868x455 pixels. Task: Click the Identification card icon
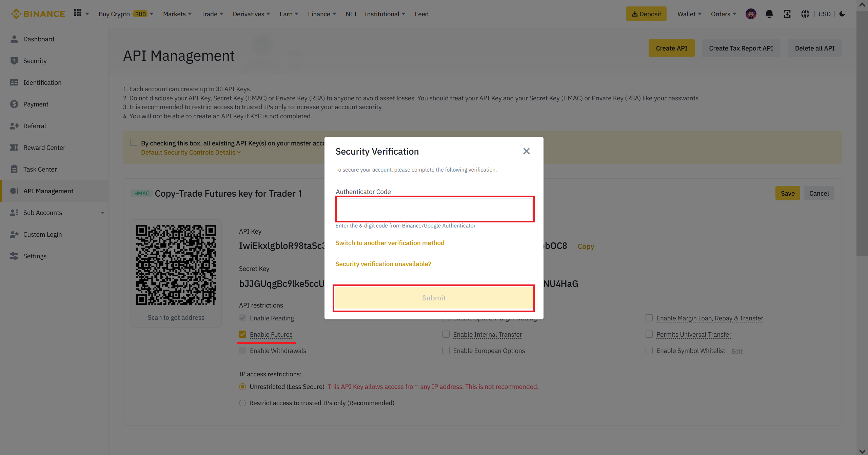14,82
